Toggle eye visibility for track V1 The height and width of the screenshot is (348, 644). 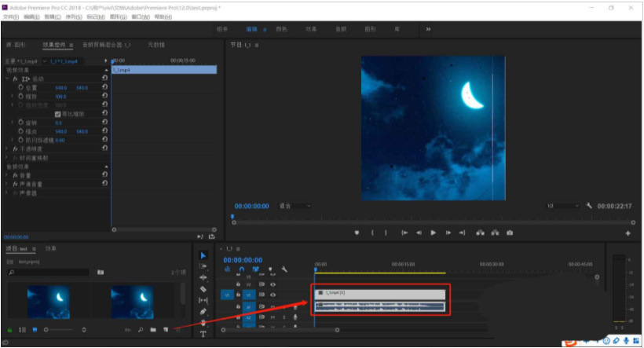point(273,295)
